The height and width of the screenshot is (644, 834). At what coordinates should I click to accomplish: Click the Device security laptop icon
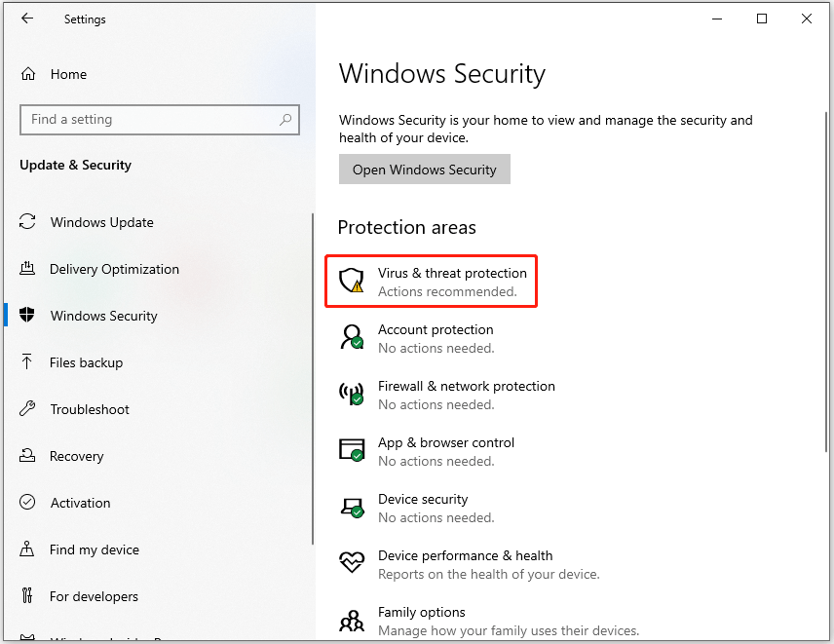pos(352,507)
